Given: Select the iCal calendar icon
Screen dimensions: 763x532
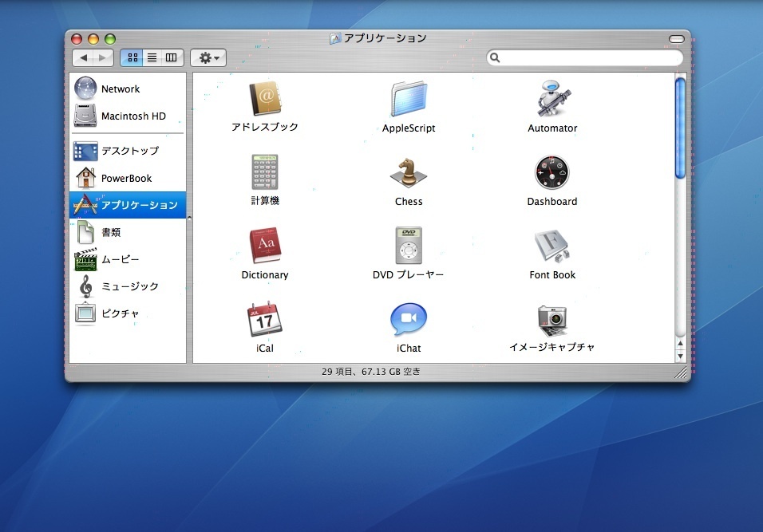Looking at the screenshot, I should tap(265, 319).
